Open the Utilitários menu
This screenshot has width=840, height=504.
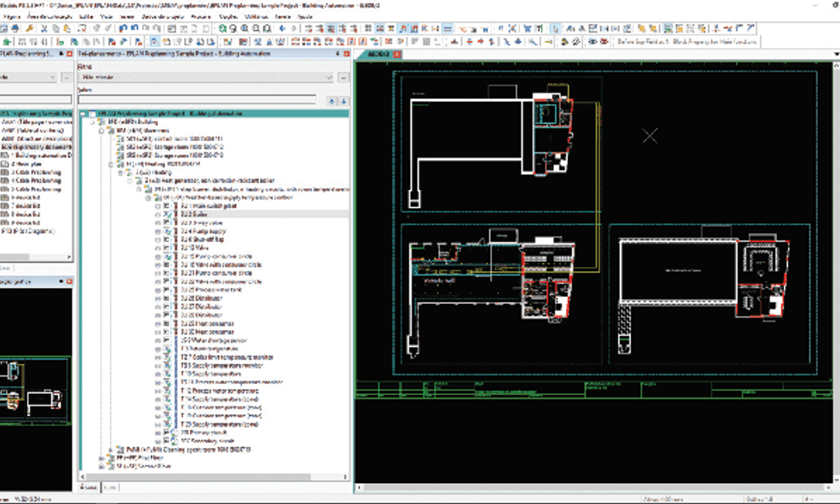click(x=256, y=17)
